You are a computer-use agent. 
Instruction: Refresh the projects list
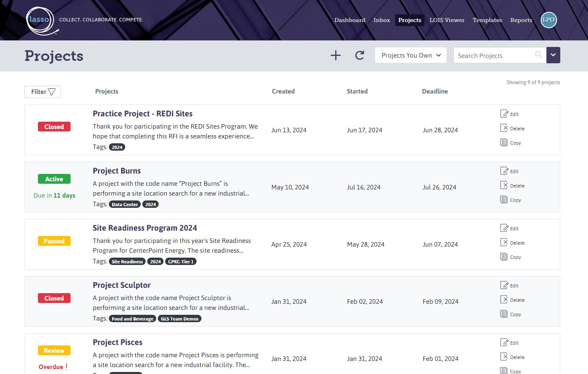click(359, 55)
